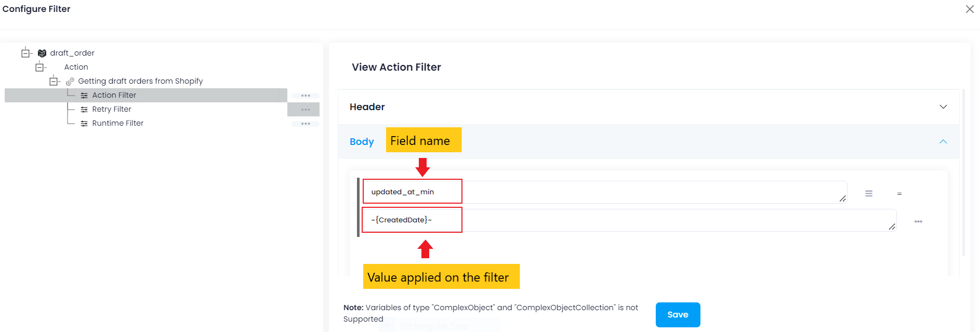Viewport: 980px width, 332px height.
Task: Collapse the Body section chevron
Action: coord(943,142)
